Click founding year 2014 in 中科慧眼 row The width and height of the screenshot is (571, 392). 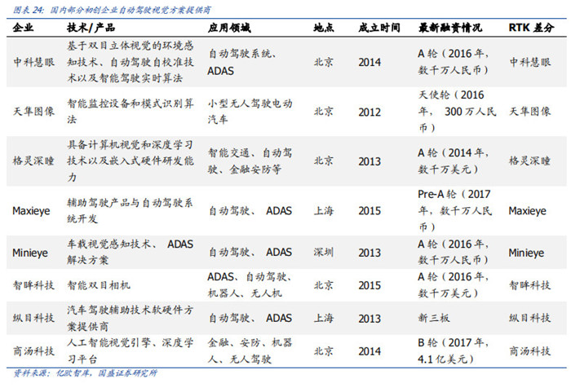coord(370,63)
